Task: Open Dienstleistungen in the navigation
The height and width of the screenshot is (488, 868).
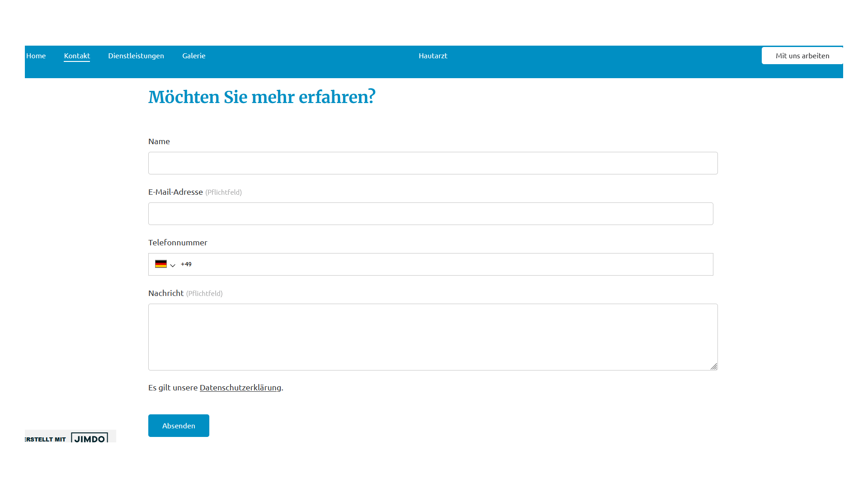Action: tap(136, 56)
